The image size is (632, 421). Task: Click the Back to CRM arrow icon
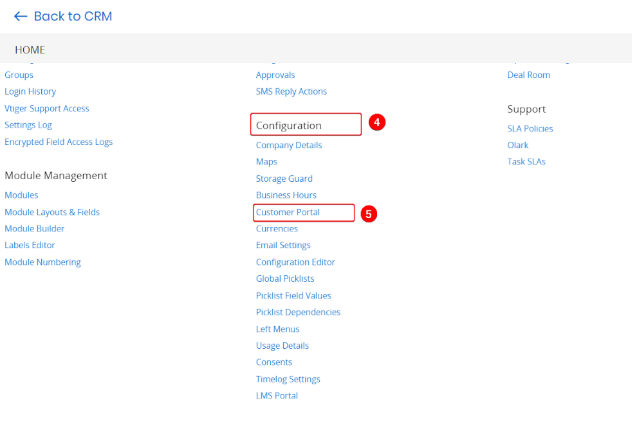[x=21, y=17]
